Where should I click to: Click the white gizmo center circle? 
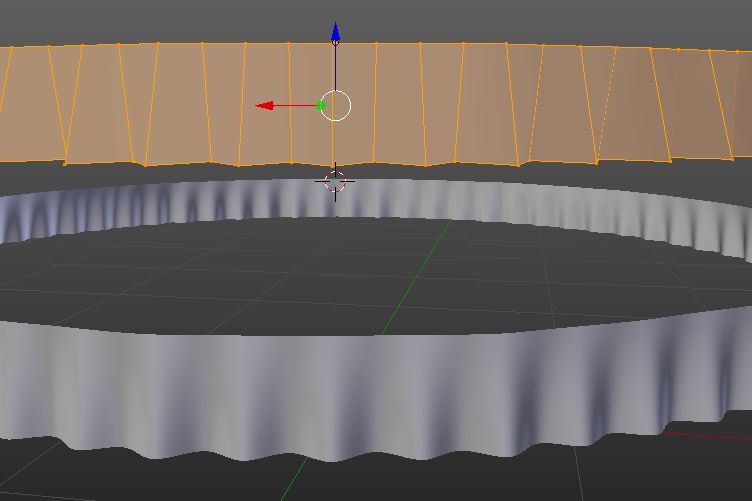[x=335, y=105]
